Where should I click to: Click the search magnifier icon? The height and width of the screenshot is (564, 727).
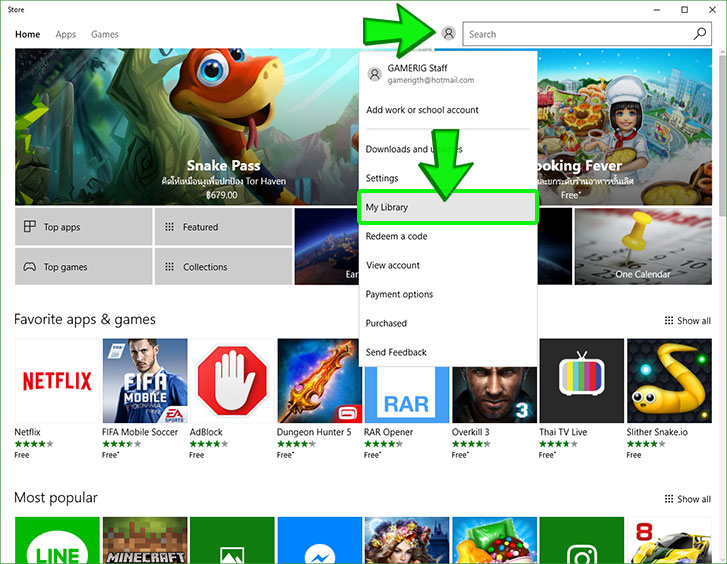point(700,33)
